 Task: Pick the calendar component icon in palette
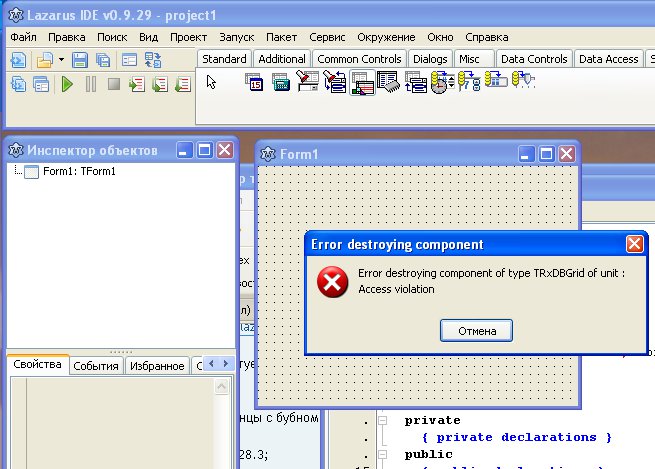tap(255, 84)
